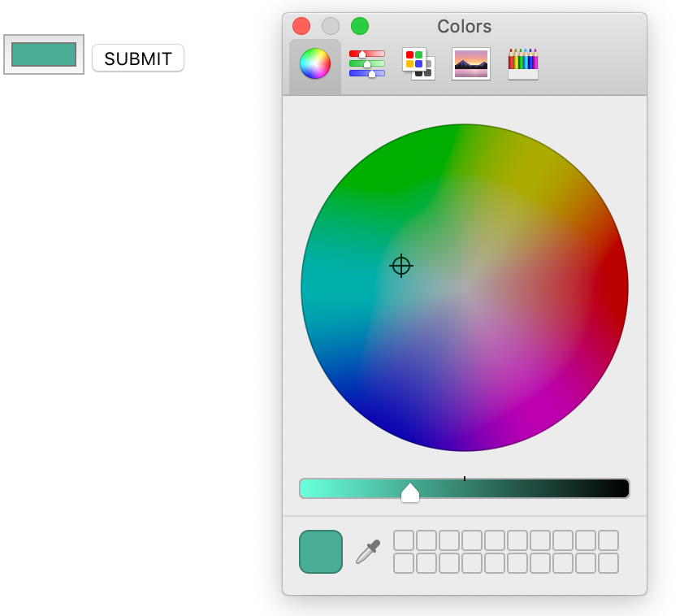Set brightness to darkest at slider end
The image size is (684, 616).
click(x=625, y=488)
